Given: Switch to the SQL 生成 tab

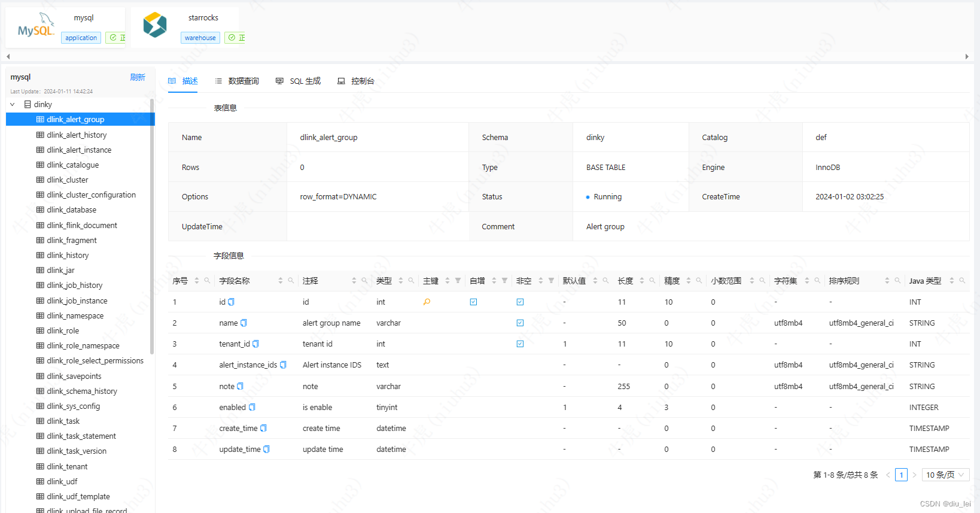Looking at the screenshot, I should click(x=298, y=81).
